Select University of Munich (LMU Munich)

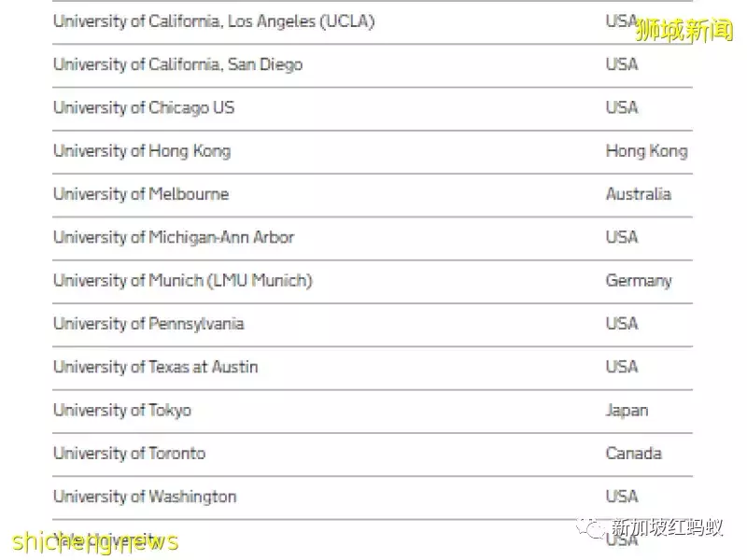(183, 280)
